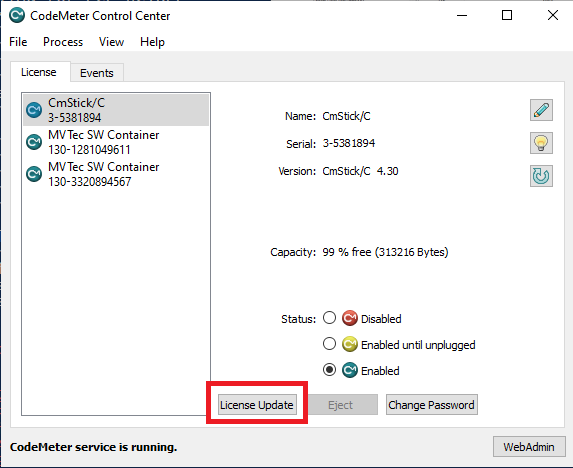The image size is (573, 468).
Task: Click the yellow Enabled until unplugged icon
Action: 350,344
